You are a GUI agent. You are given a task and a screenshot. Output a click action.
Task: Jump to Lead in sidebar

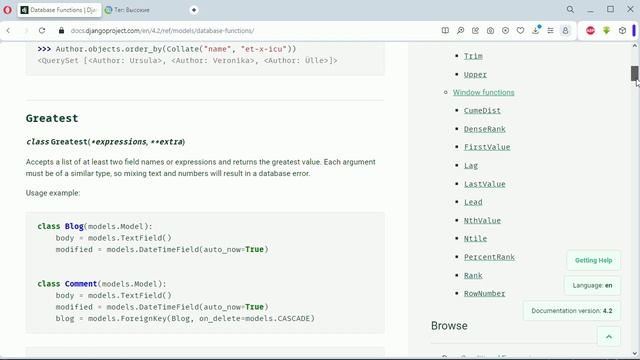(x=473, y=202)
